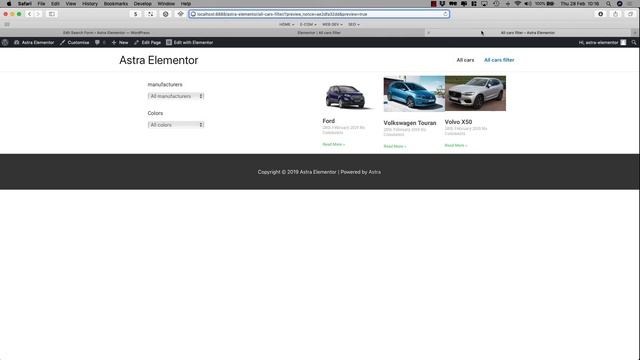Open the Bookmarks menu

tap(116, 4)
